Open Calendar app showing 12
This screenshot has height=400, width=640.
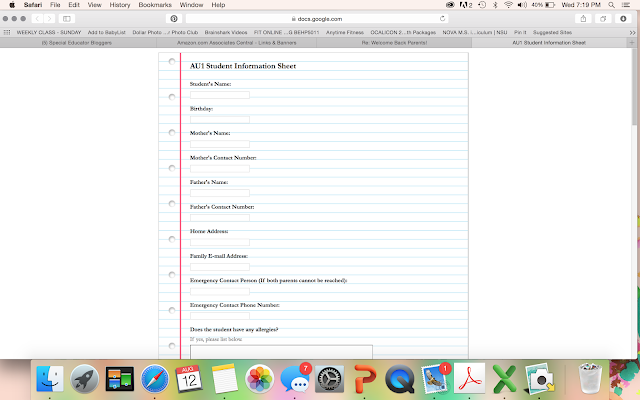(189, 379)
